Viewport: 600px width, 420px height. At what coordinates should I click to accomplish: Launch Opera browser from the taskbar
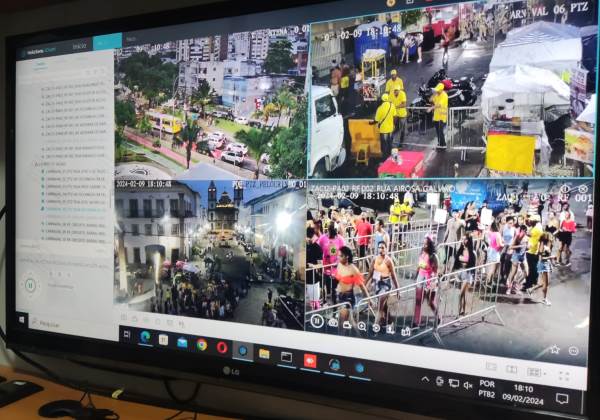222,348
